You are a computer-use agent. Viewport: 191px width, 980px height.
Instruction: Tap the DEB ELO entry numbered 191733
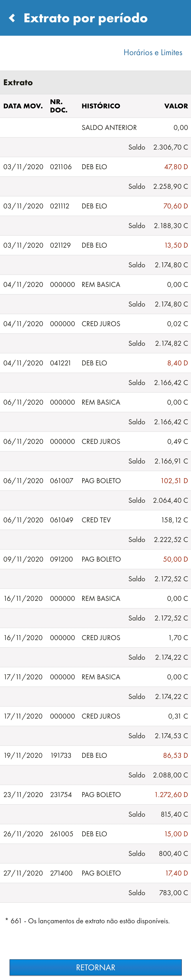pos(95,755)
